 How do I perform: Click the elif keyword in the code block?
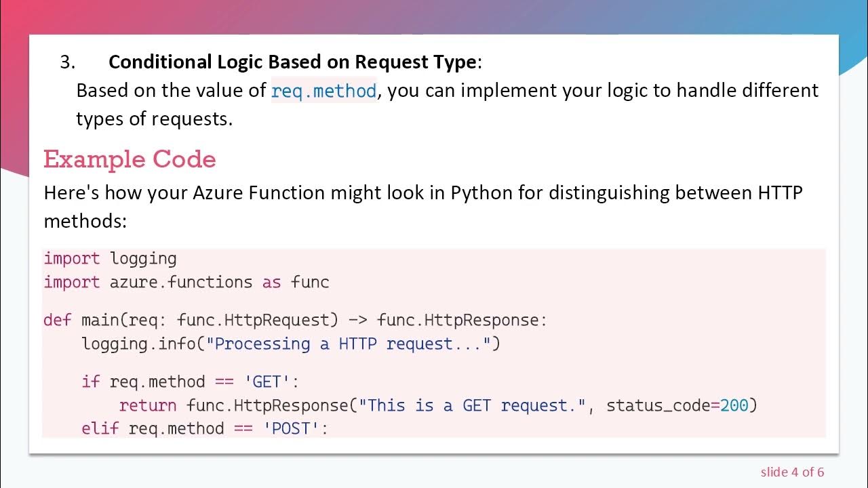coord(100,428)
